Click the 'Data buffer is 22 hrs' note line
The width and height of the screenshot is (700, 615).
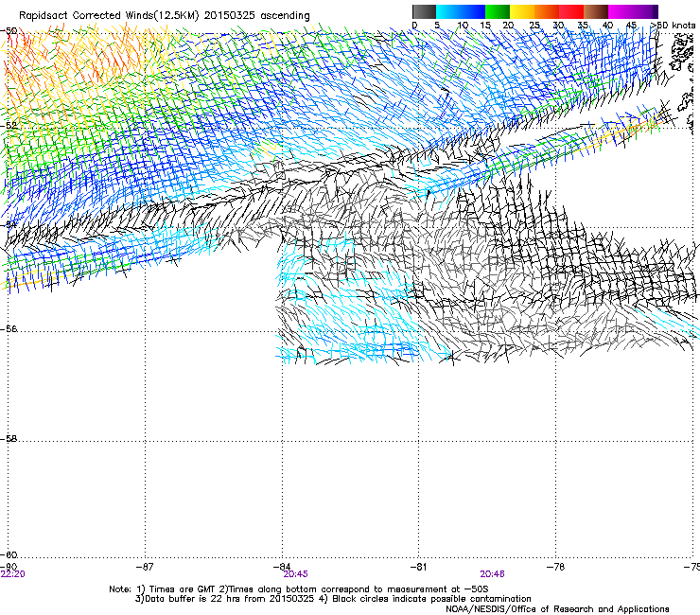pos(333,599)
